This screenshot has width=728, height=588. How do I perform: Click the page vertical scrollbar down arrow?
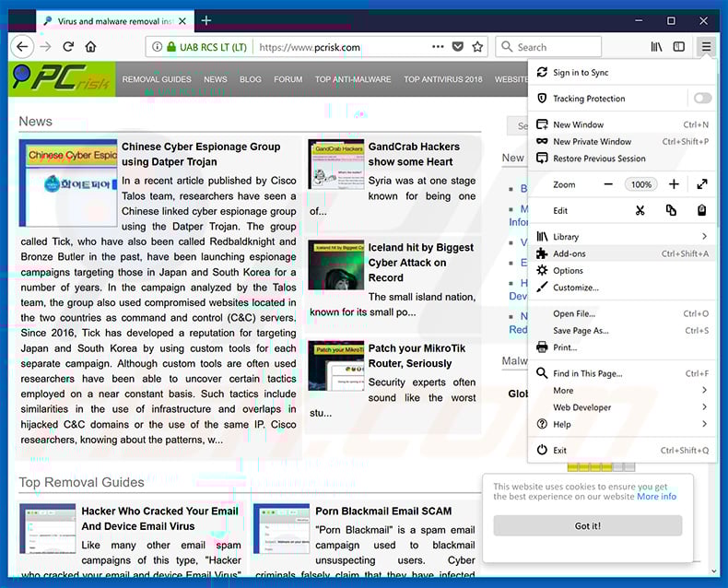714,571
